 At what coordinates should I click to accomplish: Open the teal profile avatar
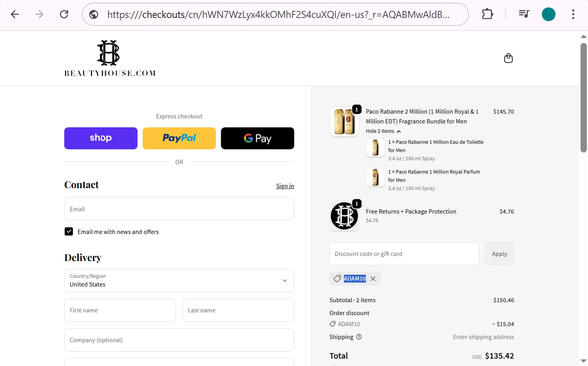pyautogui.click(x=548, y=15)
